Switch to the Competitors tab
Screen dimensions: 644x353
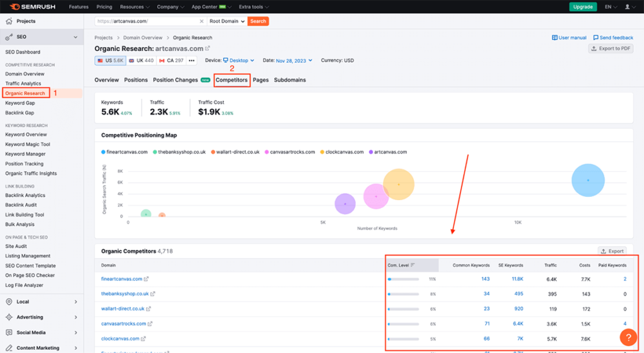coord(231,80)
